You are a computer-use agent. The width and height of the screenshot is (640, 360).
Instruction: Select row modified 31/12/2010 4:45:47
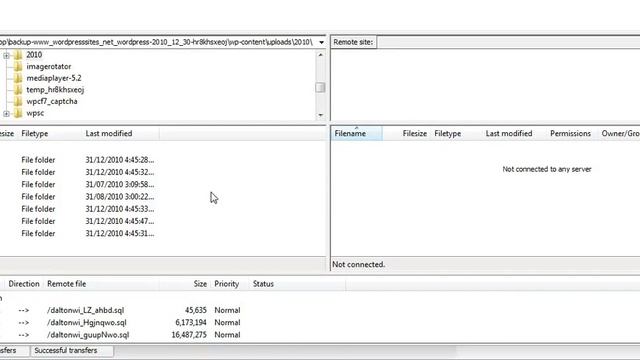click(120, 221)
